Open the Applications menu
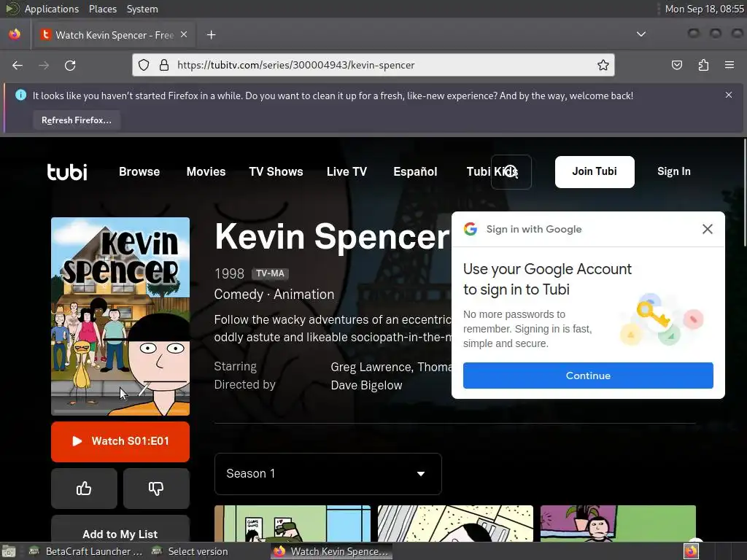Image resolution: width=747 pixels, height=560 pixels. click(x=52, y=9)
